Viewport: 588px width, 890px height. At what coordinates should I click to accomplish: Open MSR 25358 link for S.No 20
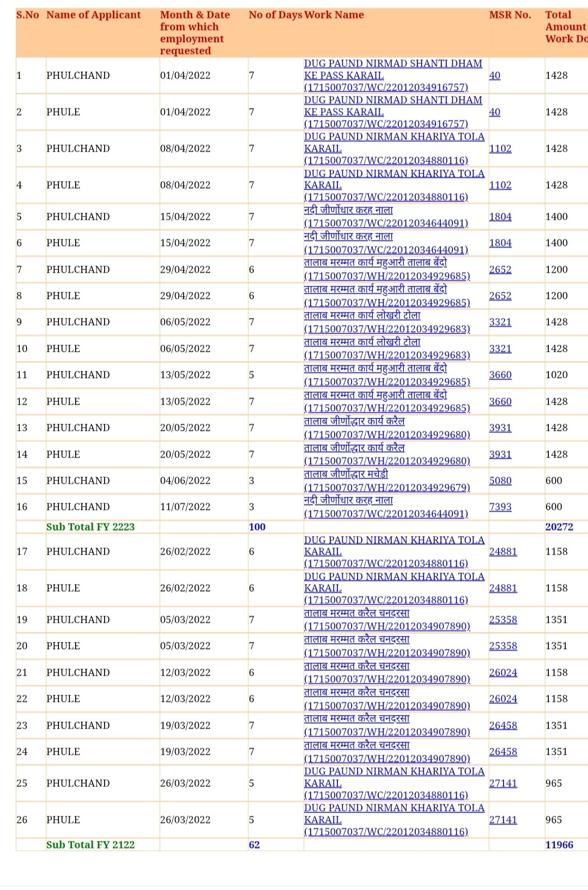(502, 646)
